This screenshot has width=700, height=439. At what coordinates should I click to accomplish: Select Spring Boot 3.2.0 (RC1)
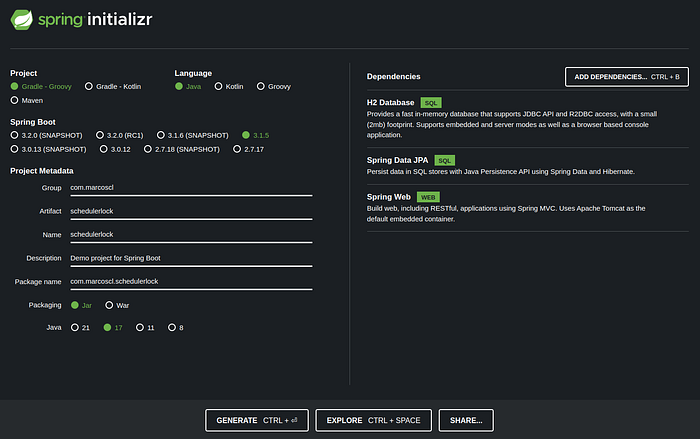(x=120, y=135)
